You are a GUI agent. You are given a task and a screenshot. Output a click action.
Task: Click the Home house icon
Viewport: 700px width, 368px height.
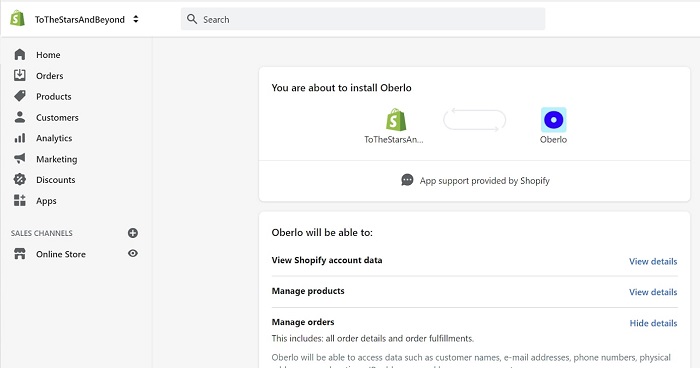(x=20, y=54)
